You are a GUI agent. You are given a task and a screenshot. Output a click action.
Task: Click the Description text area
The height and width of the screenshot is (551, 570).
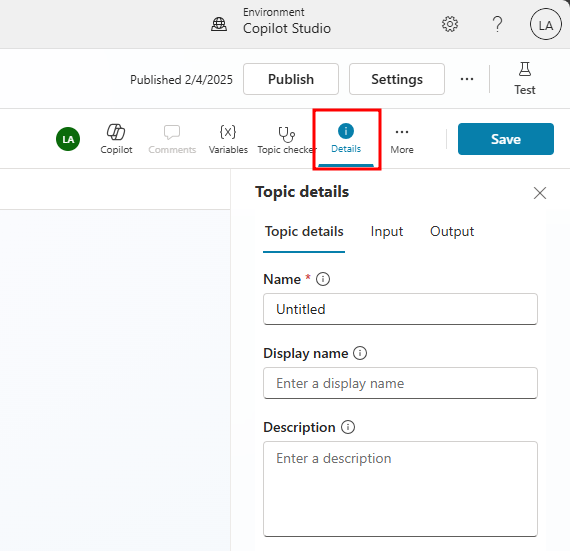coord(400,489)
